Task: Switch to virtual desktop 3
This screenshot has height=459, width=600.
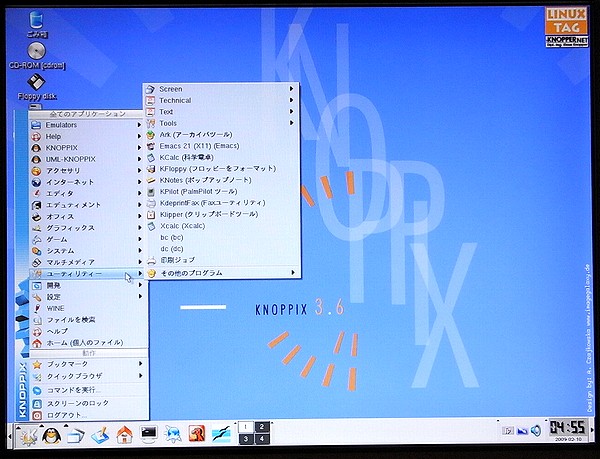Action: point(246,439)
